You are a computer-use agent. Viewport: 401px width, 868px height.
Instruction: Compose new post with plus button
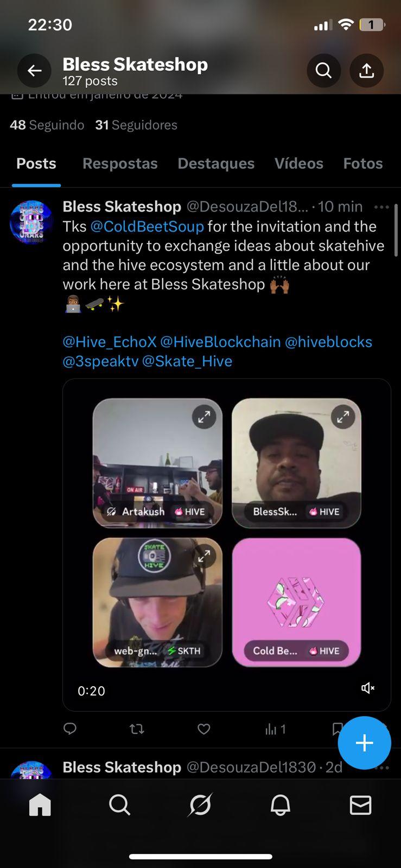click(364, 743)
